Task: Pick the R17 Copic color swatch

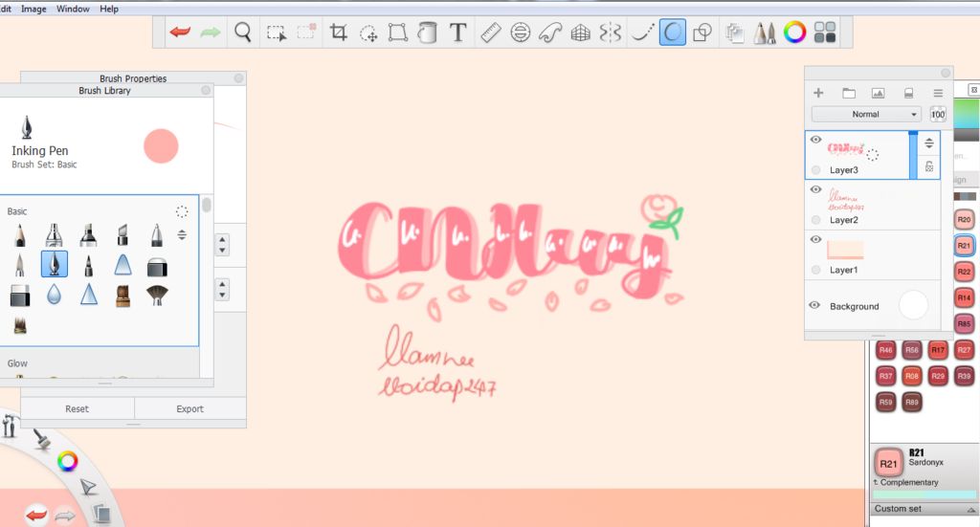Action: tap(938, 350)
